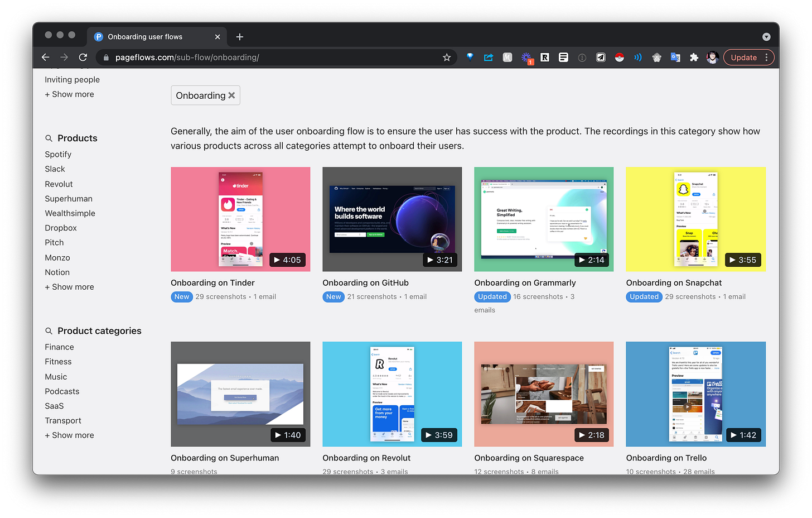This screenshot has height=518, width=812.
Task: Filter by Slack product
Action: coord(55,169)
